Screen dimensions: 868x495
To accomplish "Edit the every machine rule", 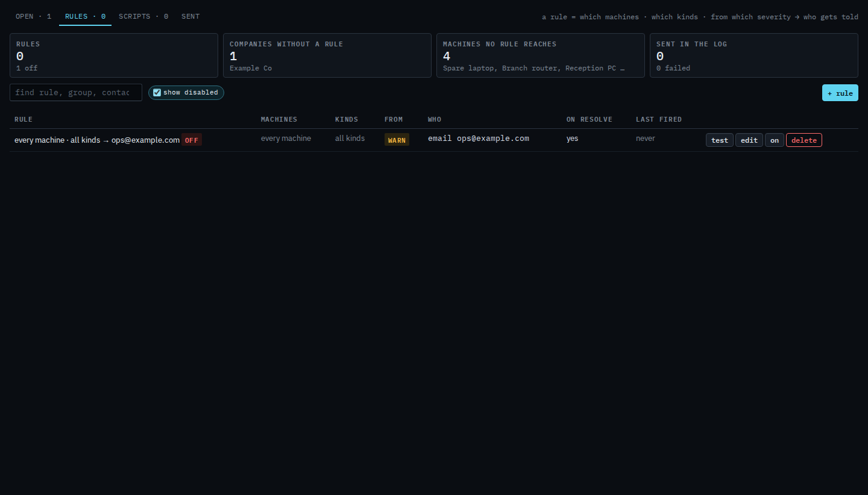I will click(x=749, y=140).
